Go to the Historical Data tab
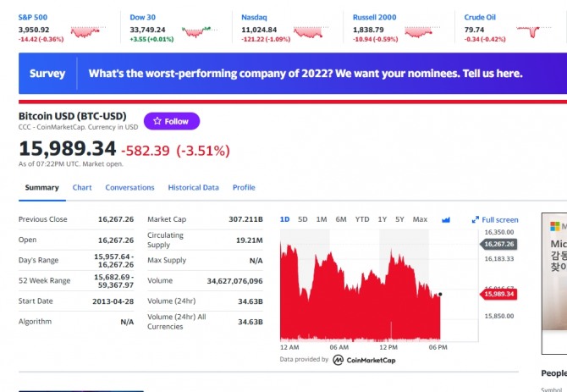 pyautogui.click(x=194, y=188)
